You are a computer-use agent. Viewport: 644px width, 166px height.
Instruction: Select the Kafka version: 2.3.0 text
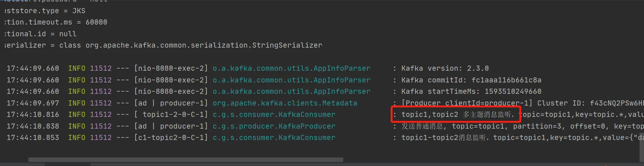(x=445, y=68)
